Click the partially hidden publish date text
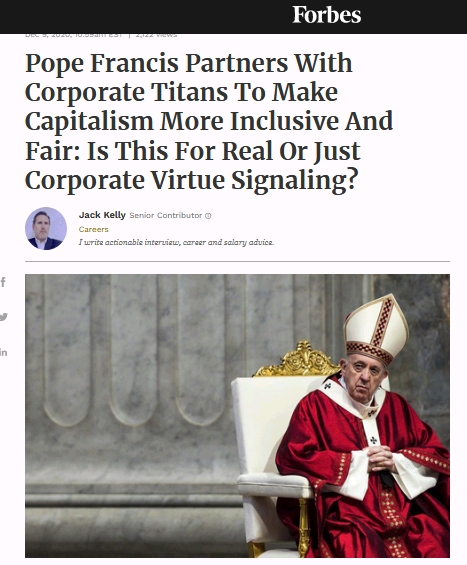 tap(74, 35)
